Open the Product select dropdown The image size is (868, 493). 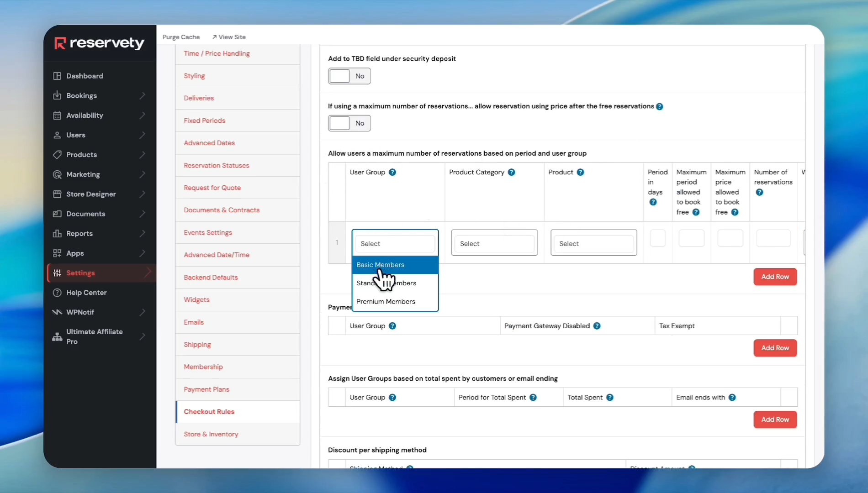[593, 244]
